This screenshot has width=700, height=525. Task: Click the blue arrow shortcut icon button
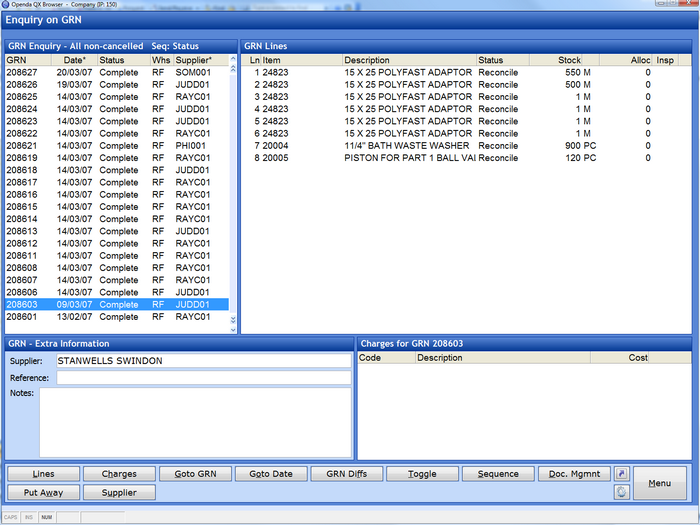(x=622, y=474)
